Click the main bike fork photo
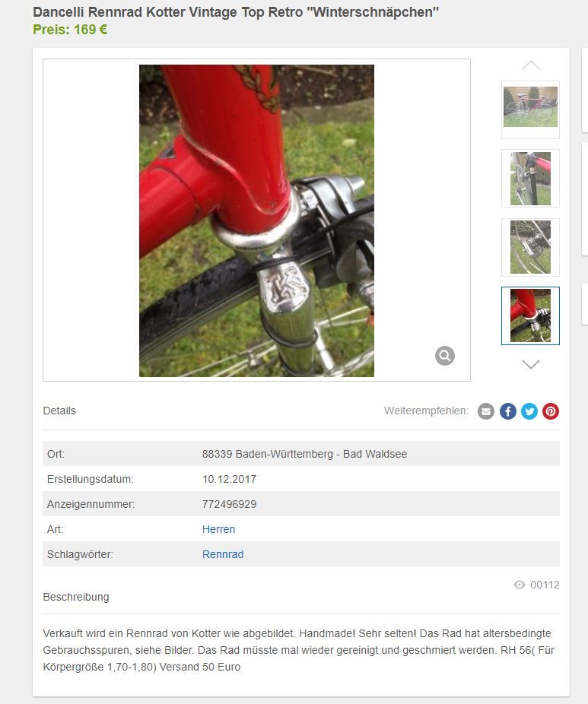Viewport: 588px width, 704px height. (256, 220)
